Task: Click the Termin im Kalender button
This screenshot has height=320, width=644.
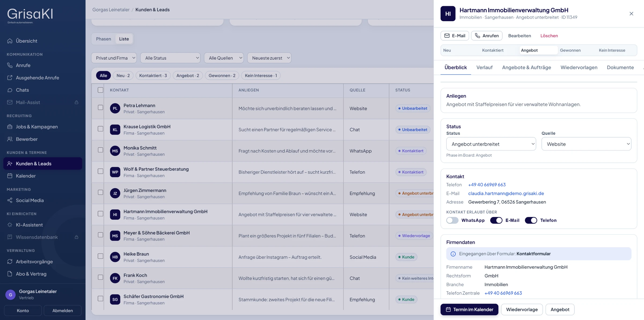Action: click(469, 310)
